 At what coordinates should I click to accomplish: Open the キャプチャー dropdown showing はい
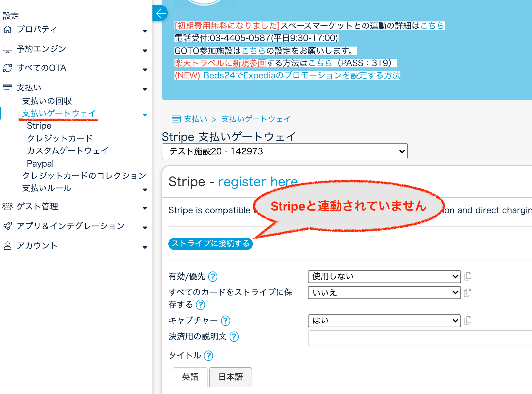click(x=384, y=321)
